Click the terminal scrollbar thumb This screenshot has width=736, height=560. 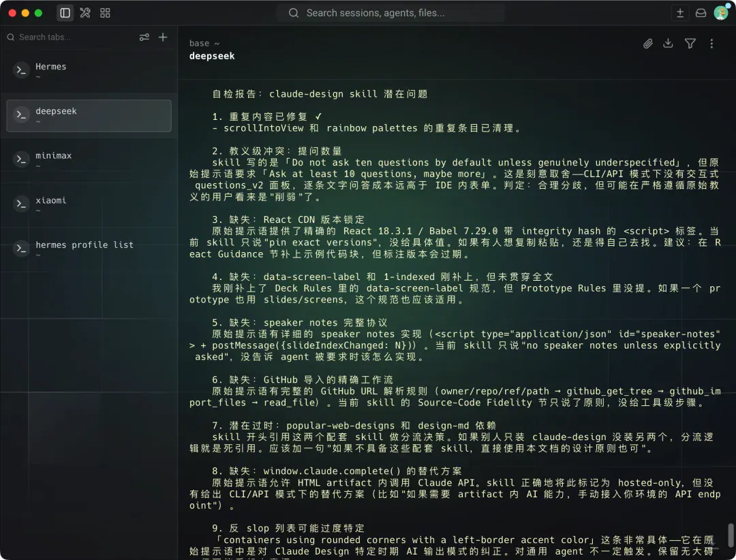[731, 535]
